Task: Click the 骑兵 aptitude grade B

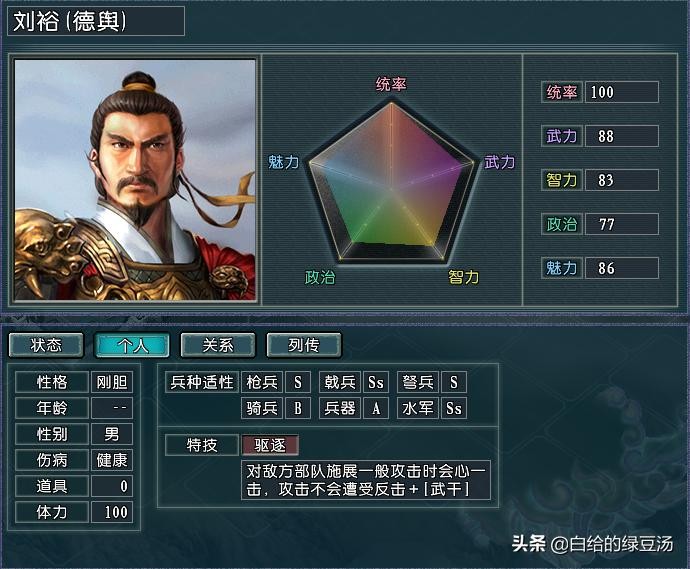Action: tap(298, 408)
